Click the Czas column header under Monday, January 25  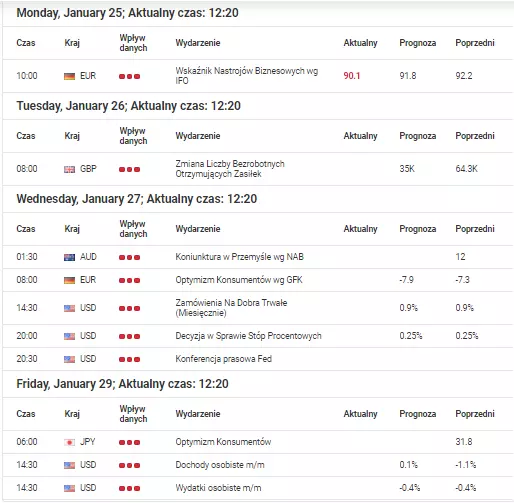pyautogui.click(x=26, y=43)
